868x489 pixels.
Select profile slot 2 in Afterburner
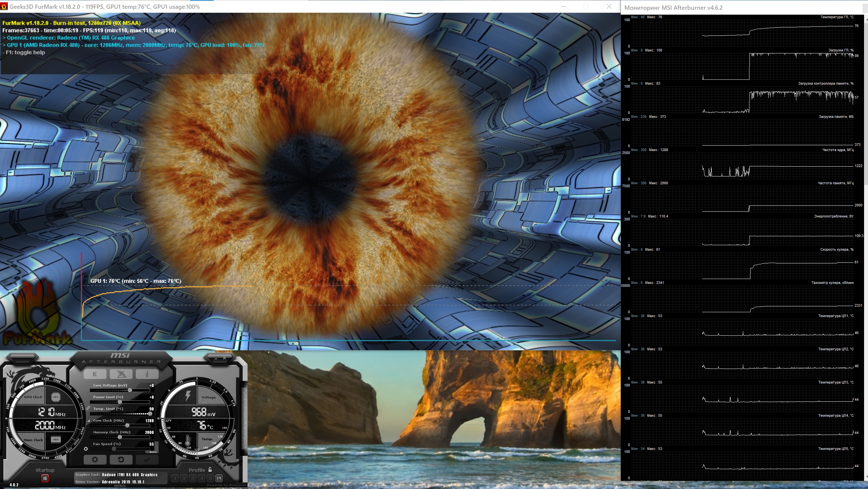(184, 478)
